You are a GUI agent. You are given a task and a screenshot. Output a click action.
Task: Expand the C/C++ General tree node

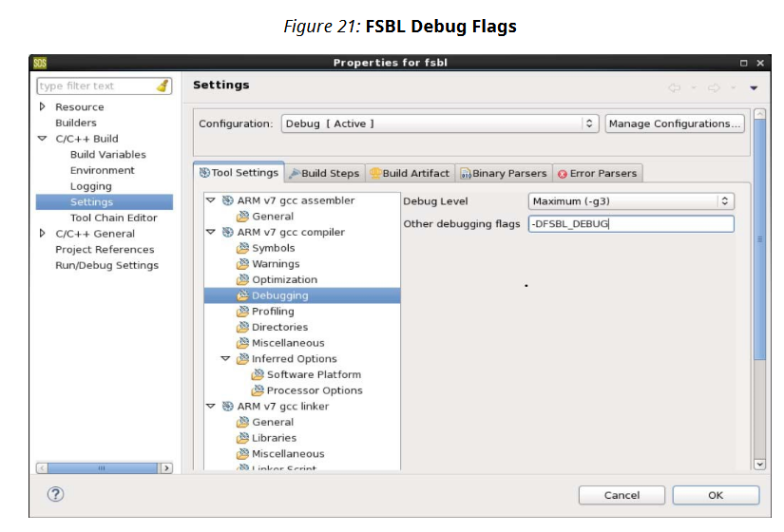[43, 233]
